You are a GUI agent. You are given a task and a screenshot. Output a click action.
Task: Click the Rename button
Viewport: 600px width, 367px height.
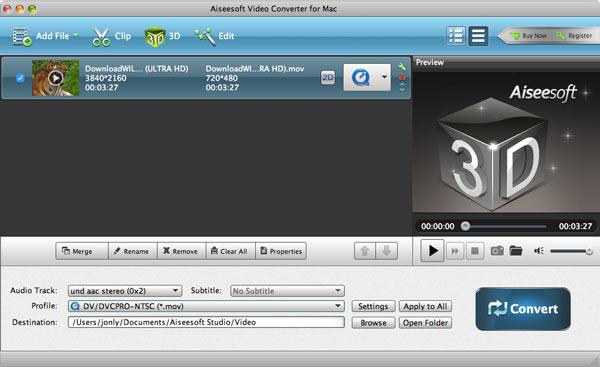[x=133, y=251]
